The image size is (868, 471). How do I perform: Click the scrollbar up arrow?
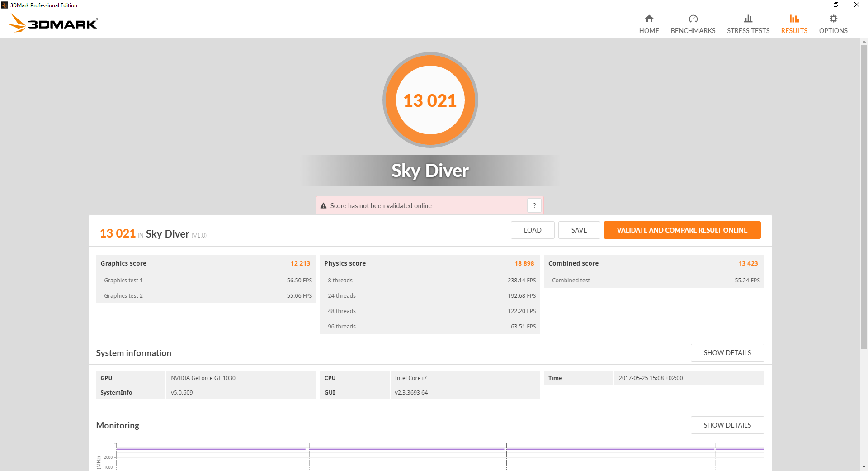[x=864, y=42]
